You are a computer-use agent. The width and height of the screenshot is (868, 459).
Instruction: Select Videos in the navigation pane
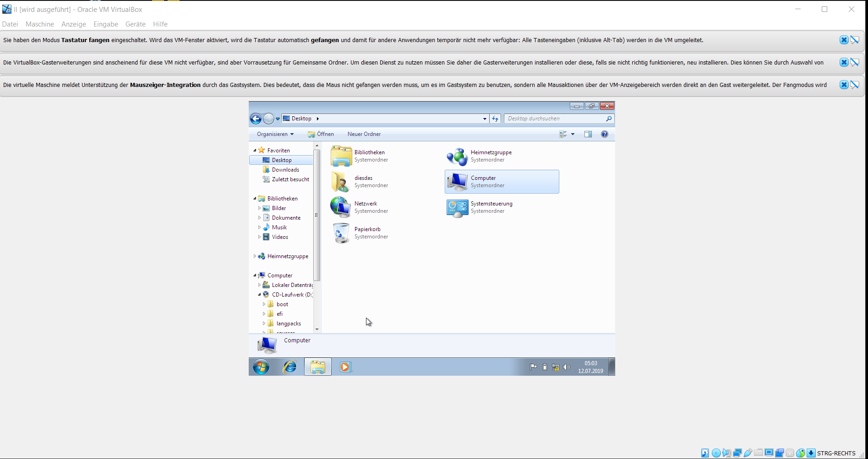pyautogui.click(x=275, y=237)
